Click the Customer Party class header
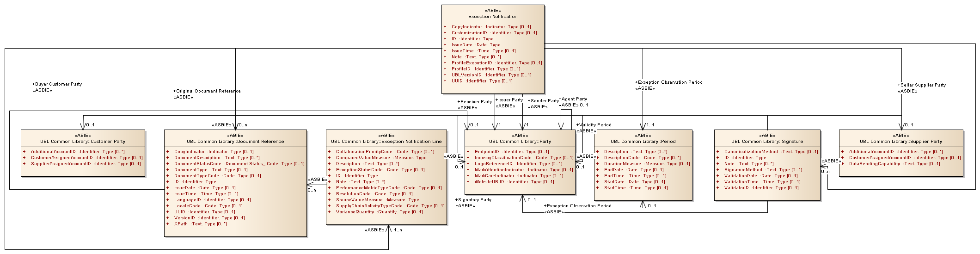This screenshot has height=254, width=980. (x=83, y=142)
